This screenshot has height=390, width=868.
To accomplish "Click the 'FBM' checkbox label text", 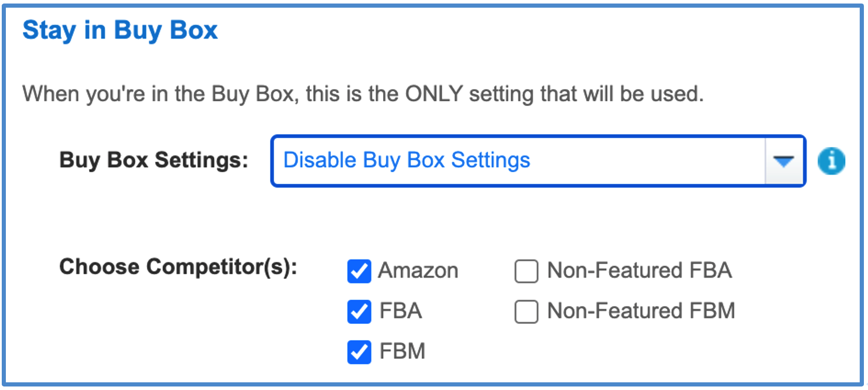I will click(x=402, y=351).
